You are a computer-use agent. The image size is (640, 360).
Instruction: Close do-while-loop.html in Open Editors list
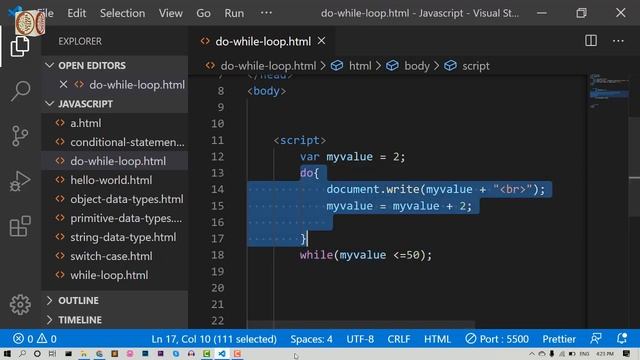point(63,84)
